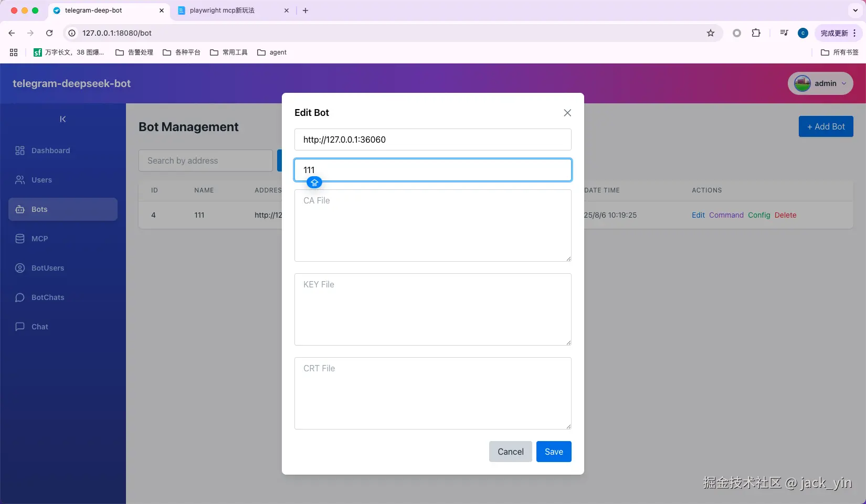
Task: Open the tab search dropdown arrow
Action: [x=856, y=10]
